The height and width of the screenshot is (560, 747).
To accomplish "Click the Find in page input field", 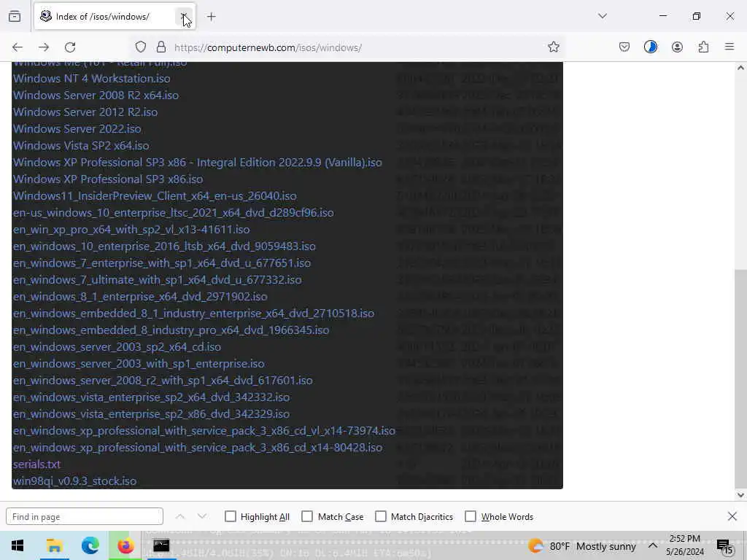I will pos(85,517).
